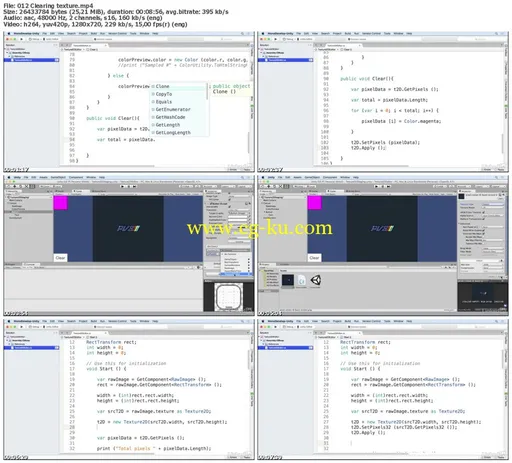Choose No Function in On Click dropdown list
512x463 pixels.
(x=236, y=254)
